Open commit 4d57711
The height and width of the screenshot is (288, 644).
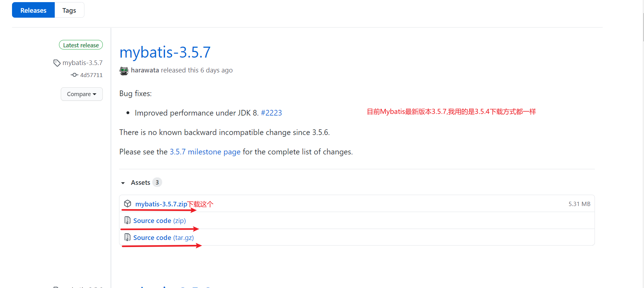point(91,75)
